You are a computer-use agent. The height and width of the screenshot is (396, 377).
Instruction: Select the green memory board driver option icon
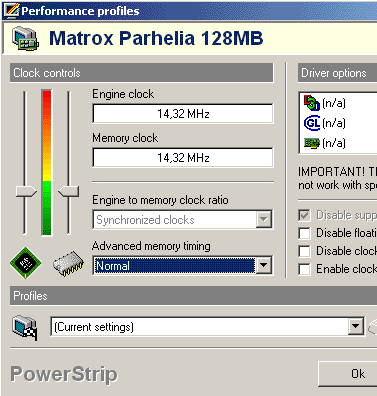pos(312,143)
